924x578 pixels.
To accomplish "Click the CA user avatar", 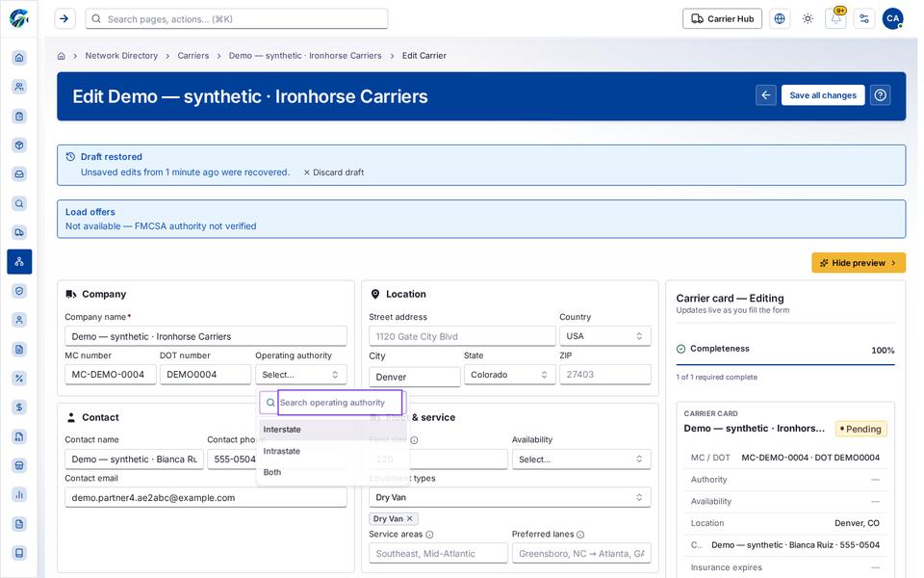I will (x=893, y=19).
